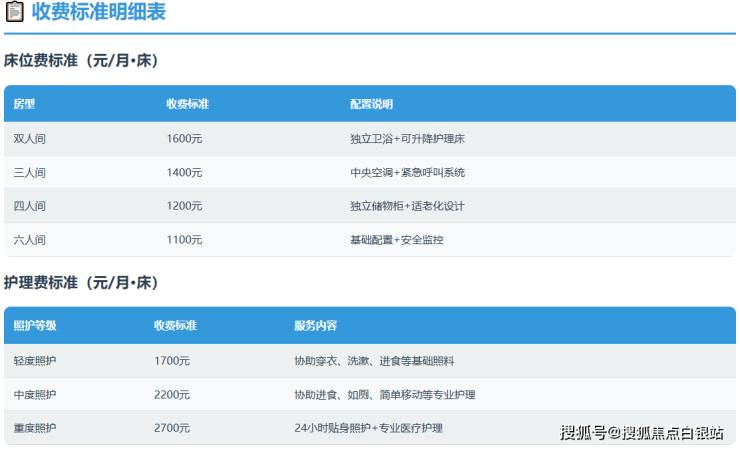Select the 四人间 row label

pyautogui.click(x=30, y=206)
